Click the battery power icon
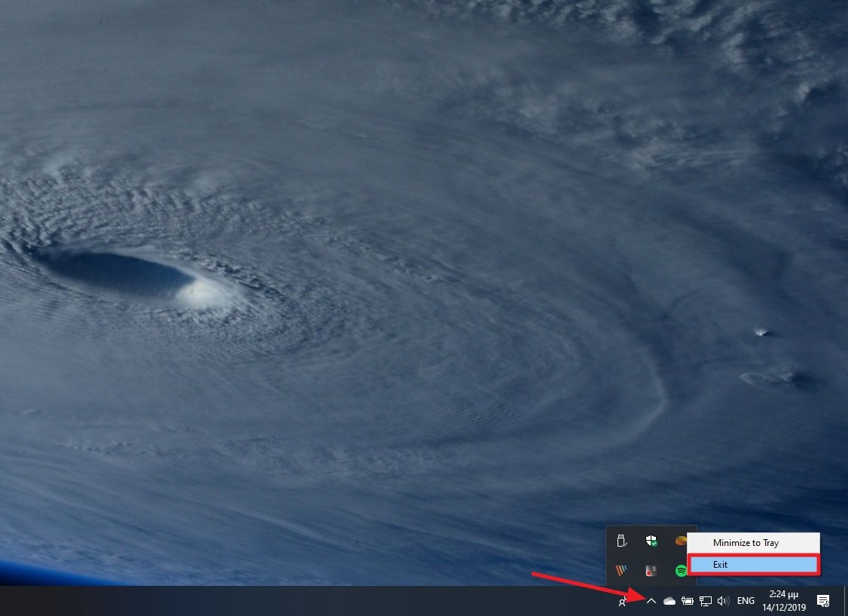The image size is (848, 616). (x=687, y=601)
